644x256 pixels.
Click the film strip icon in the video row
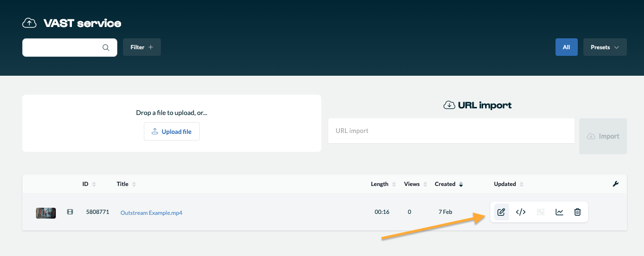click(x=70, y=212)
